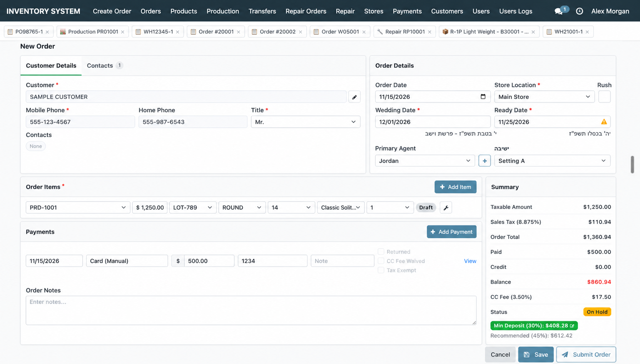
Task: Close the Production PR01001 tab
Action: (123, 32)
